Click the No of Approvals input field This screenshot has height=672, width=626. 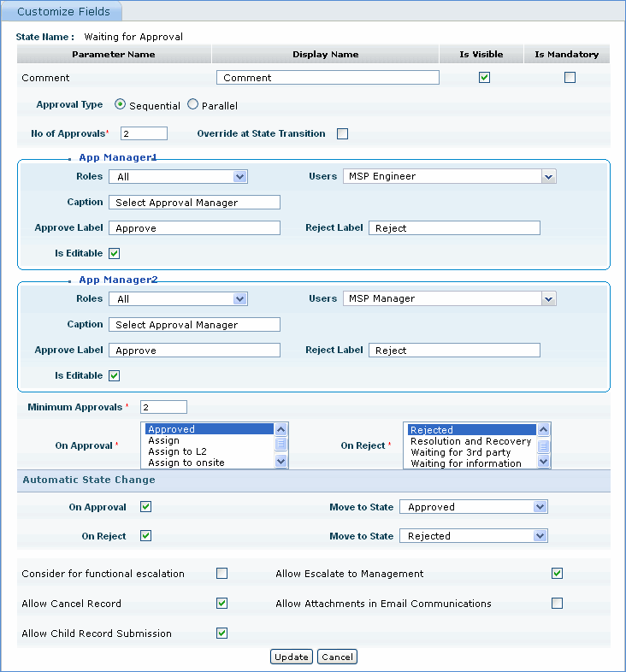tap(144, 133)
